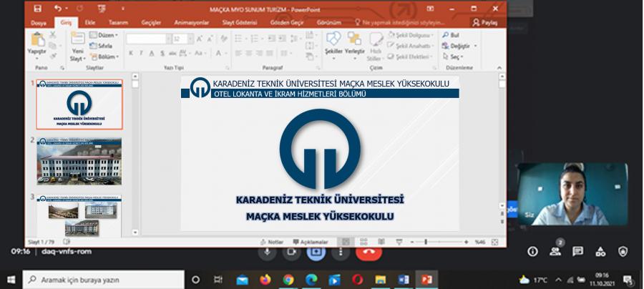Image resolution: width=644 pixels, height=289 pixels.
Task: Click the Save icon in title bar
Action: (x=37, y=9)
